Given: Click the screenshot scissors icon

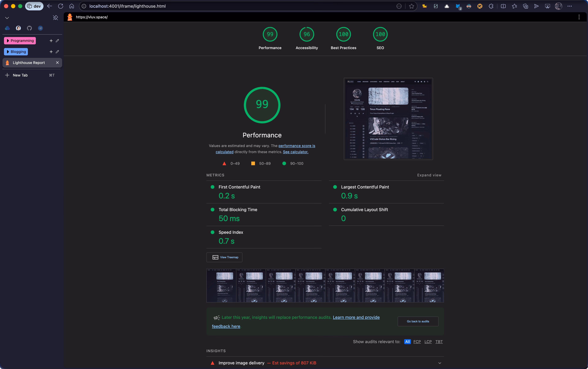Looking at the screenshot, I should click(547, 6).
